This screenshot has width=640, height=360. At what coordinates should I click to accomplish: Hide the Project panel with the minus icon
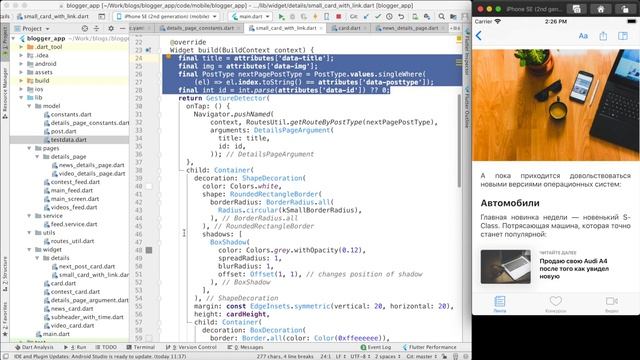(x=122, y=29)
